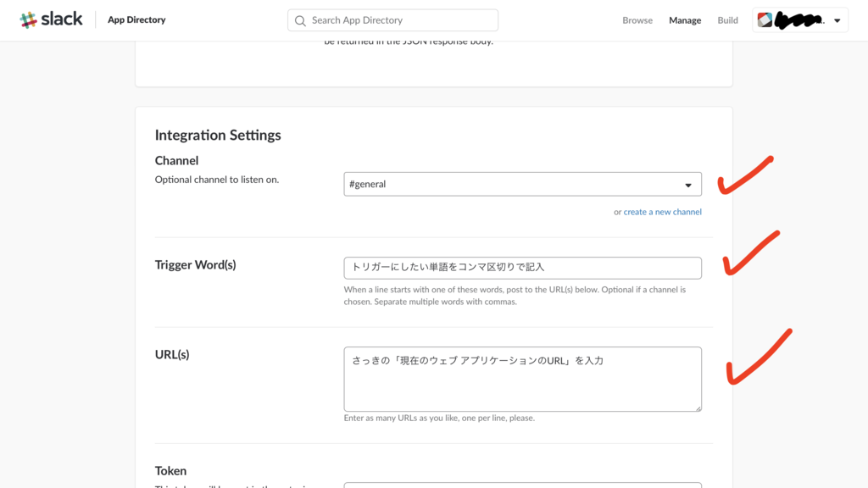Click into the Trigger Word(s) input

522,268
